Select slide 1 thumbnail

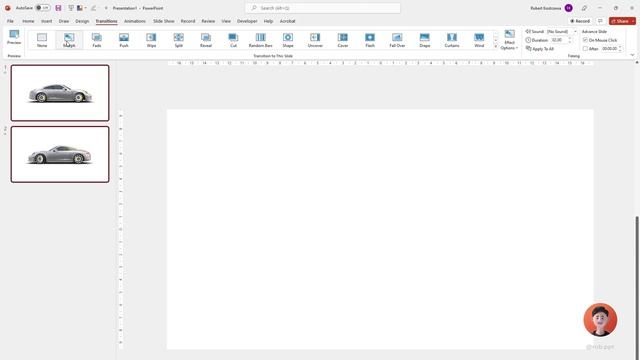pos(60,93)
